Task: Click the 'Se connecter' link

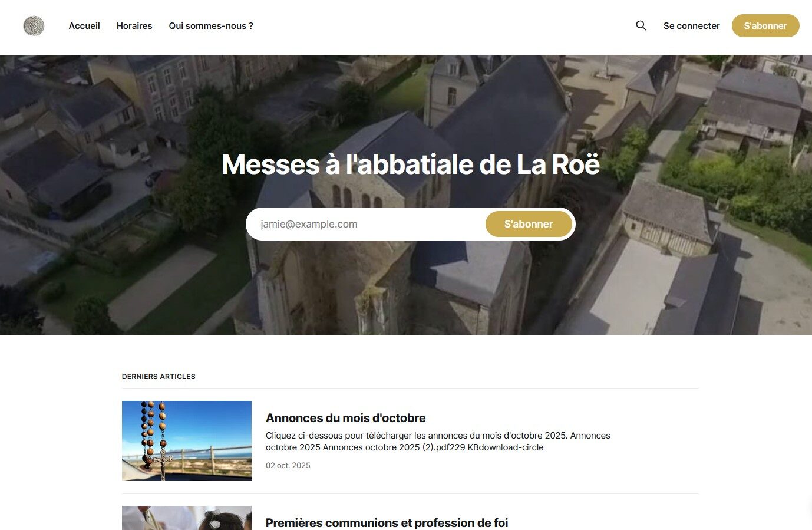Action: pyautogui.click(x=691, y=26)
